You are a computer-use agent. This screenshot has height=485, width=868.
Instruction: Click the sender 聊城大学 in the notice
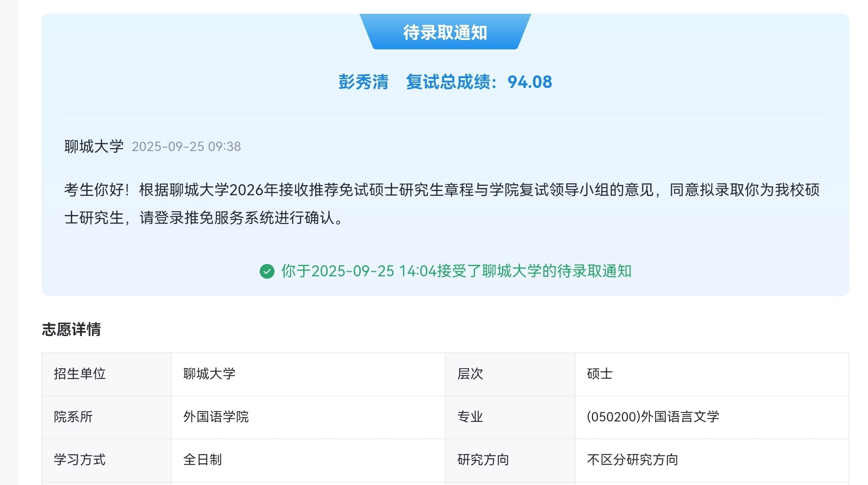click(94, 146)
